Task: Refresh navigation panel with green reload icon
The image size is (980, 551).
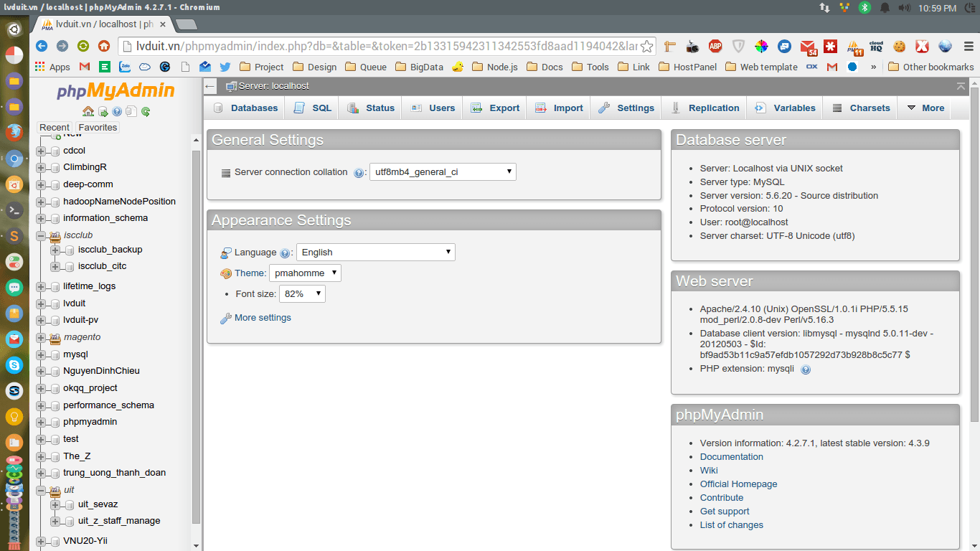Action: pos(144,111)
